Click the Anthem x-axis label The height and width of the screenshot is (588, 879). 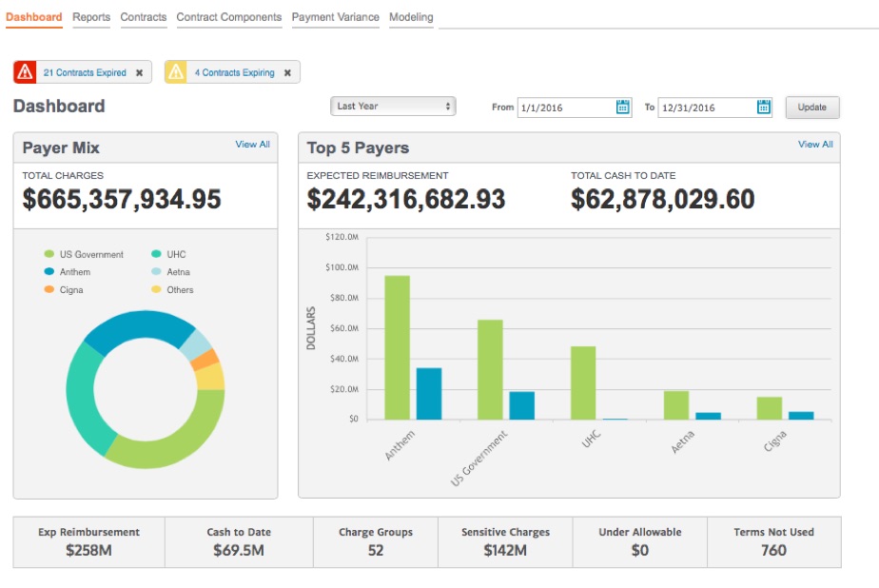400,445
